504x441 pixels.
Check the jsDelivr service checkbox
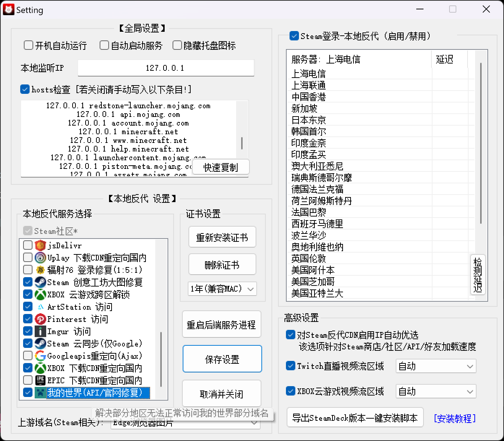coord(28,245)
